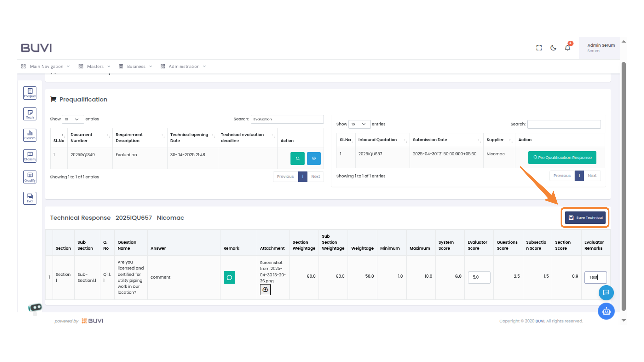The width and height of the screenshot is (644, 362).
Task: Open the Business menu
Action: click(136, 66)
